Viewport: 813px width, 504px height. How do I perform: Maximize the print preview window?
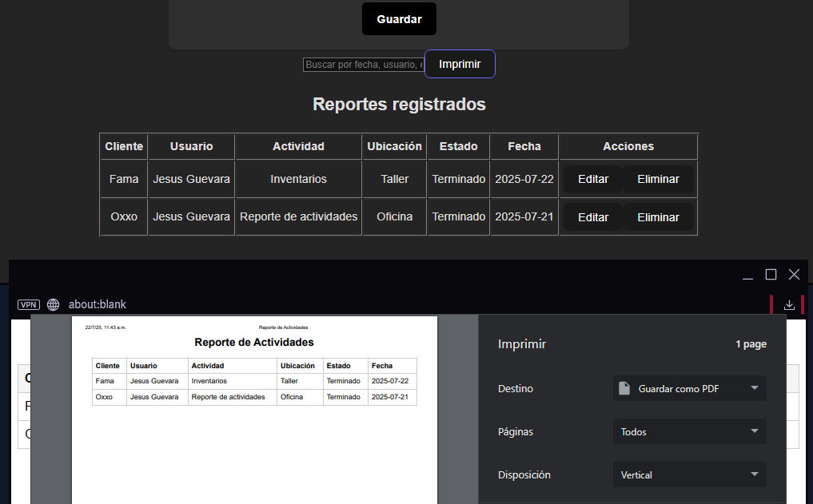pos(770,274)
